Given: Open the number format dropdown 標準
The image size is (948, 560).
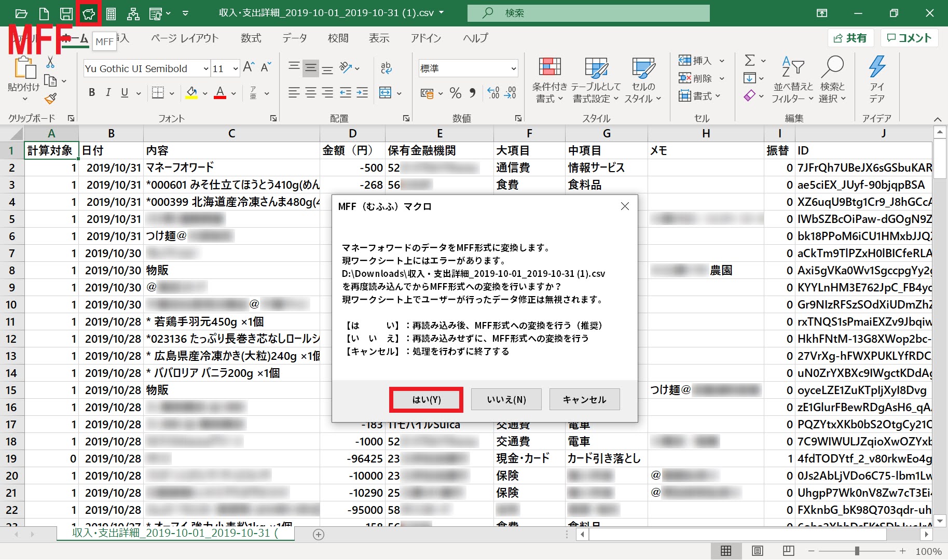Looking at the screenshot, I should [x=513, y=68].
